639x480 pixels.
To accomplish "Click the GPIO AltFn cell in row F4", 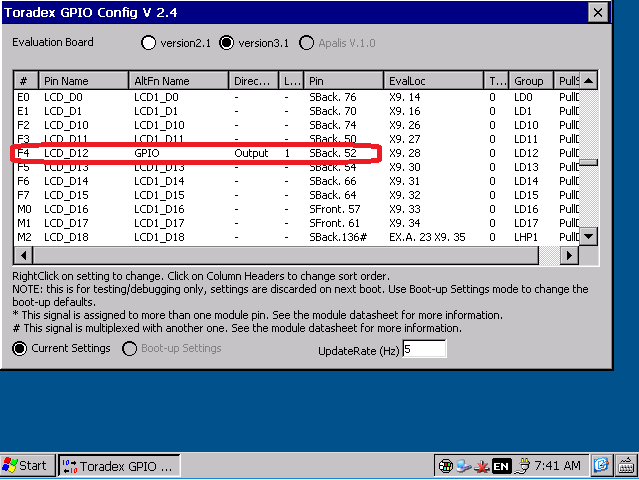I will [147, 153].
